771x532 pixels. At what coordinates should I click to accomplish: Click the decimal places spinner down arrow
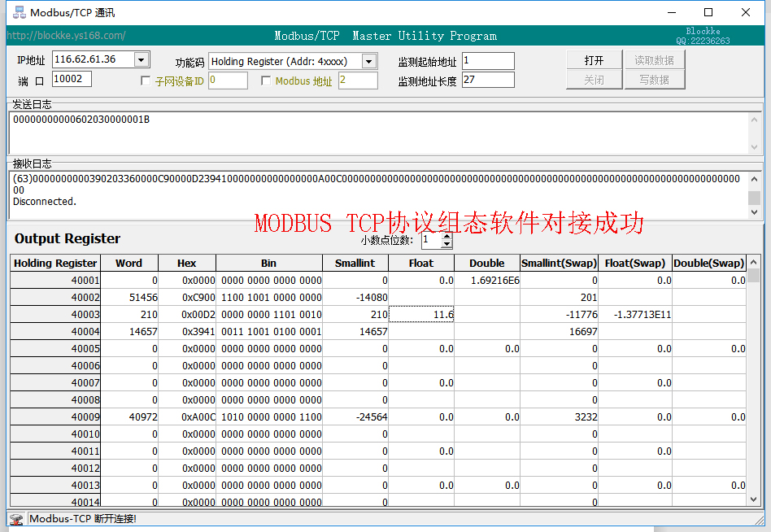coord(446,244)
